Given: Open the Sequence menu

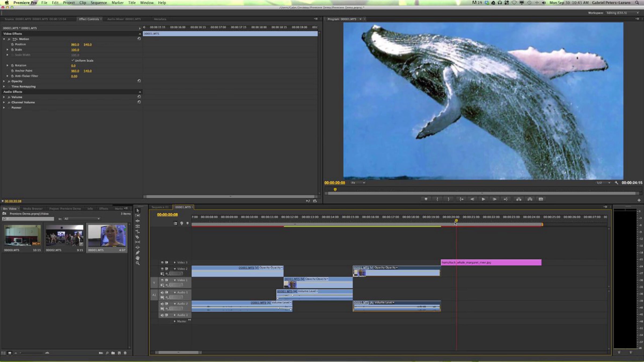Looking at the screenshot, I should [x=98, y=3].
